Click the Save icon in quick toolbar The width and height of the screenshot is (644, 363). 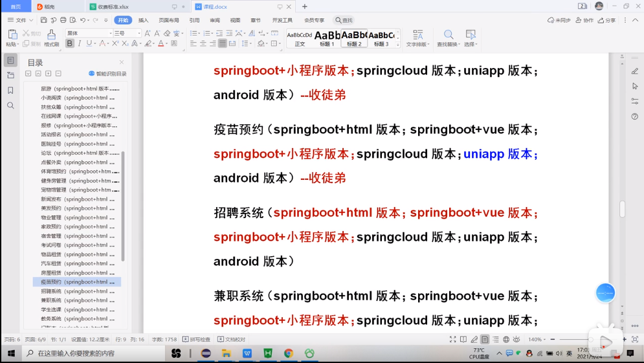43,20
